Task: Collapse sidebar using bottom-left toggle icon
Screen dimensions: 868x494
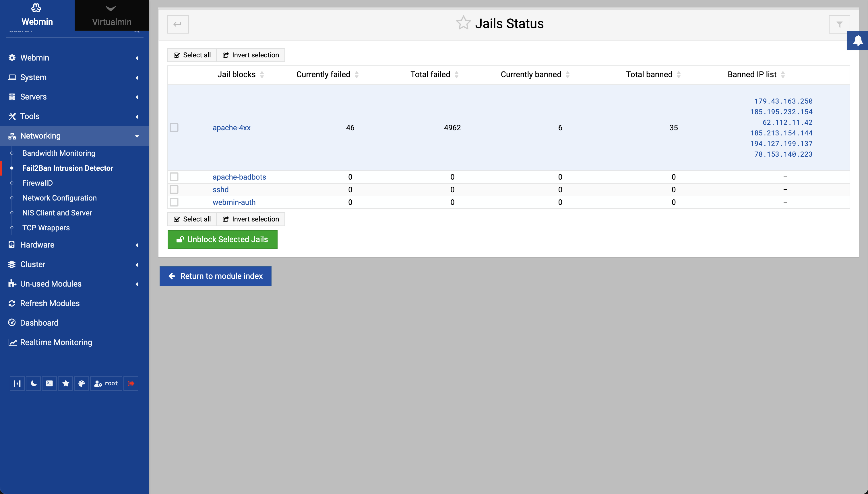Action: [17, 383]
